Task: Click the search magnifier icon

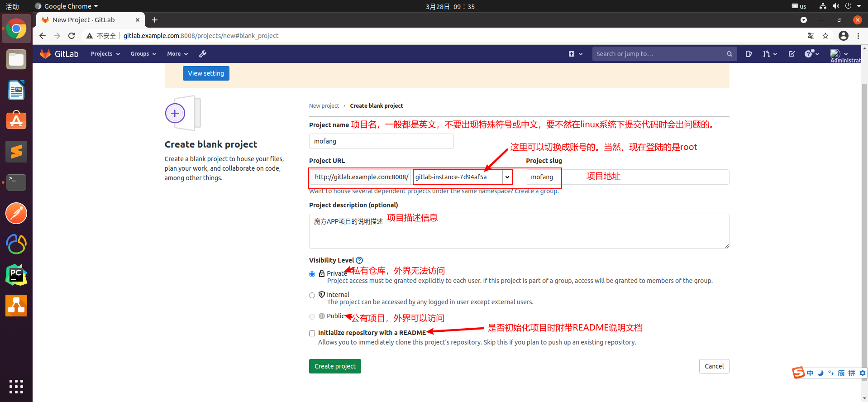Action: pyautogui.click(x=730, y=54)
